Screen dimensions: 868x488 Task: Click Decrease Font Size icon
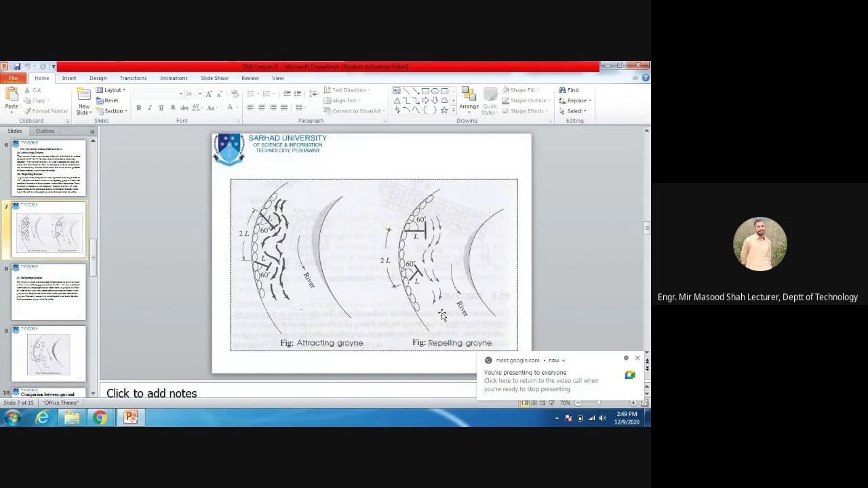click(x=220, y=94)
